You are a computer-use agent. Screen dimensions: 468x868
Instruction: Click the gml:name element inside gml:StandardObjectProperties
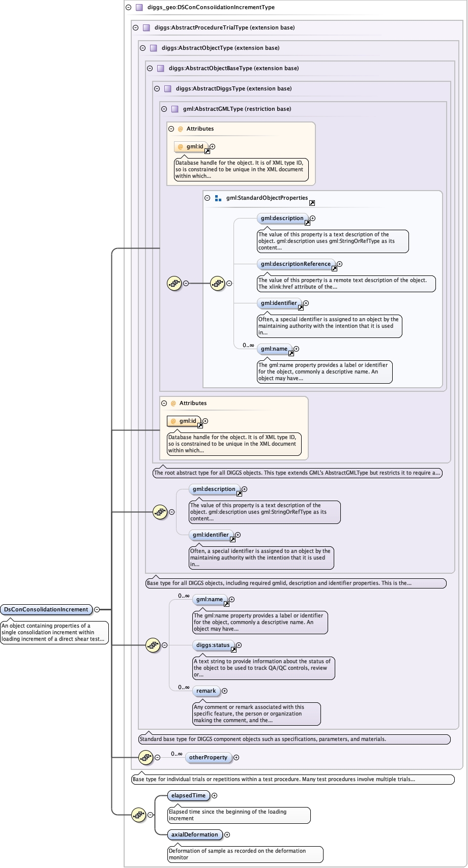click(274, 349)
